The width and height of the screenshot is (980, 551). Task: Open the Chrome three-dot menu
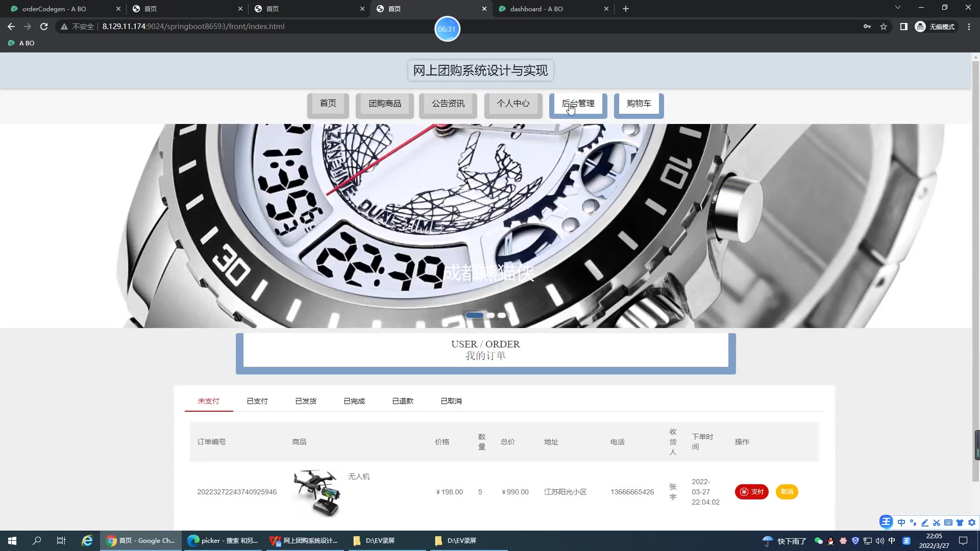click(969, 27)
